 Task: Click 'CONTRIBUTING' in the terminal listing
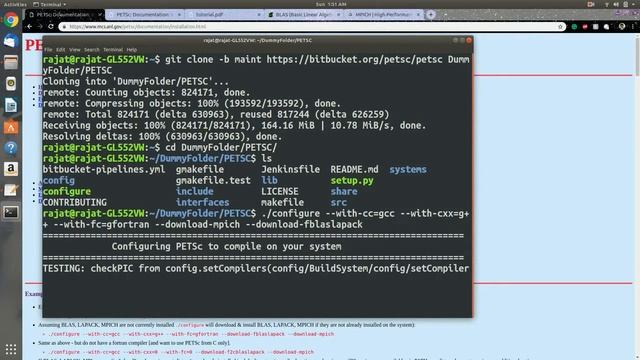point(74,202)
